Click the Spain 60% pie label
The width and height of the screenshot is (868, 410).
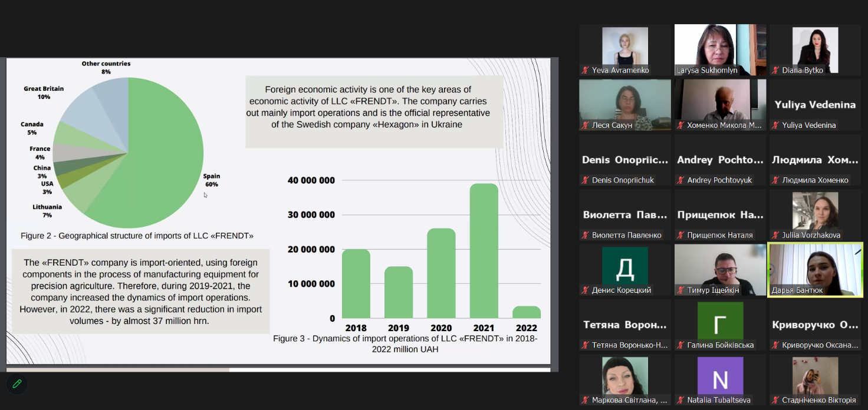point(212,180)
